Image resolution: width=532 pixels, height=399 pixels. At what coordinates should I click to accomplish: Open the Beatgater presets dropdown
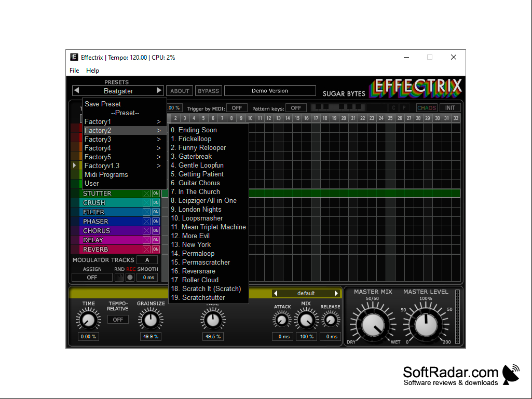[x=118, y=91]
